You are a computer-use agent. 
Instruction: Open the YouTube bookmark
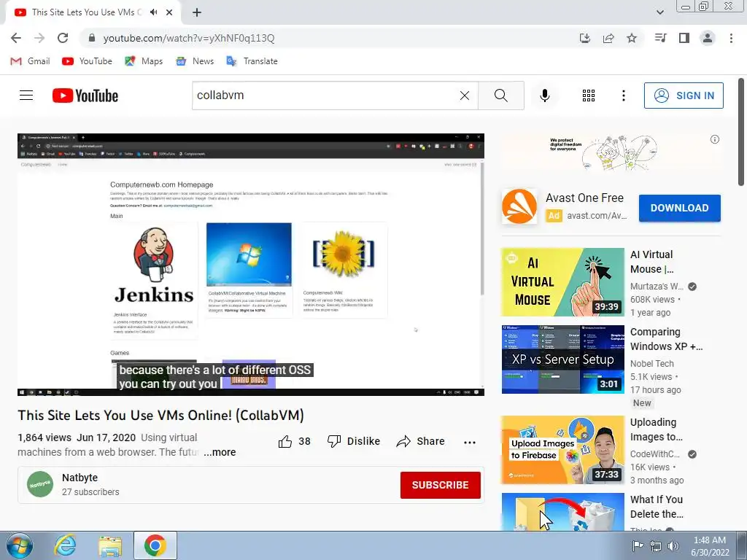[x=88, y=61]
